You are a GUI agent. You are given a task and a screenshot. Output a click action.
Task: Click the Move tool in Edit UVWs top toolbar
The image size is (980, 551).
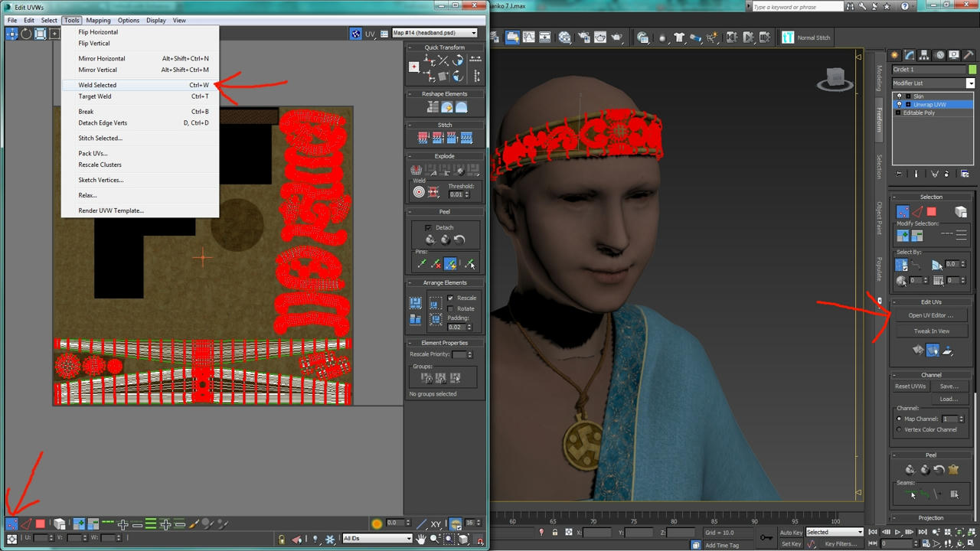click(x=12, y=34)
